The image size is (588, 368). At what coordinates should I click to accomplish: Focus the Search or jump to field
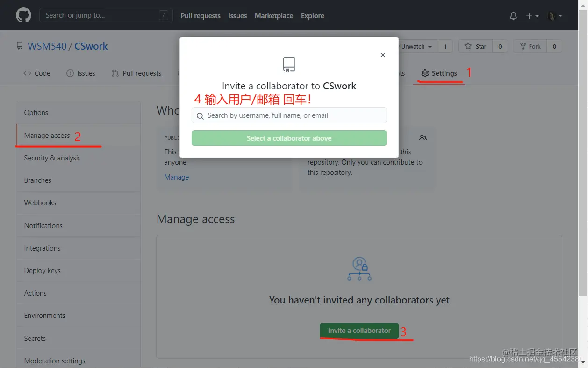pos(106,15)
